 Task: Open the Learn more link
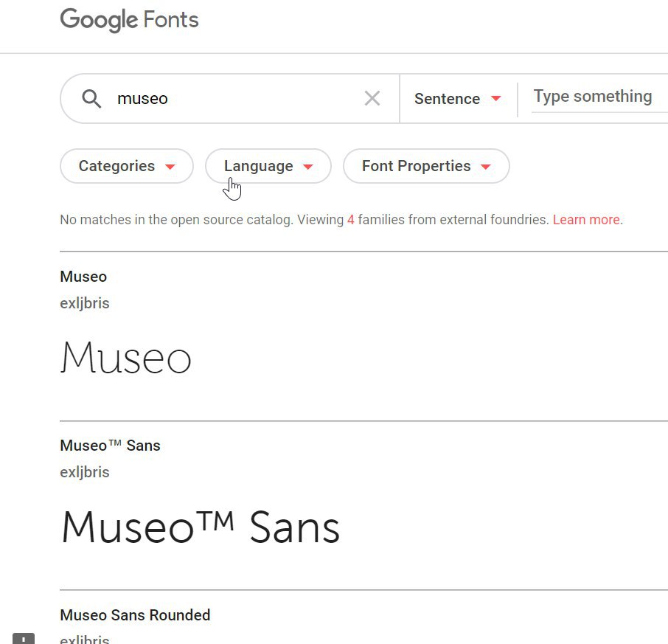tap(586, 220)
